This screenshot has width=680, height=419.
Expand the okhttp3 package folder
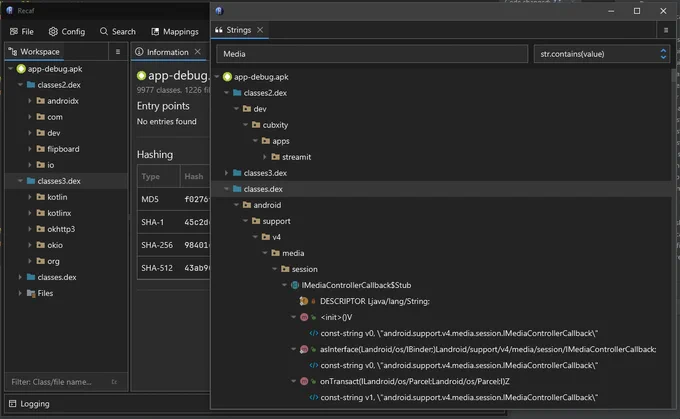(29, 229)
